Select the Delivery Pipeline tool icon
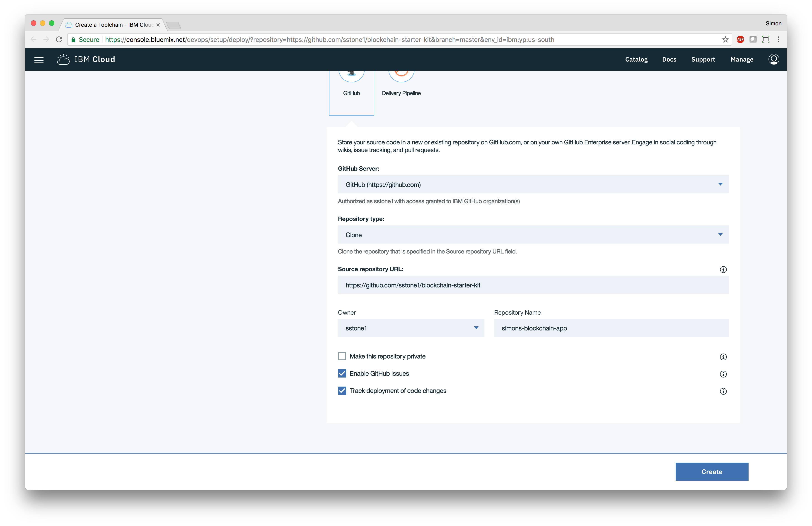Image resolution: width=812 pixels, height=526 pixels. click(401, 76)
